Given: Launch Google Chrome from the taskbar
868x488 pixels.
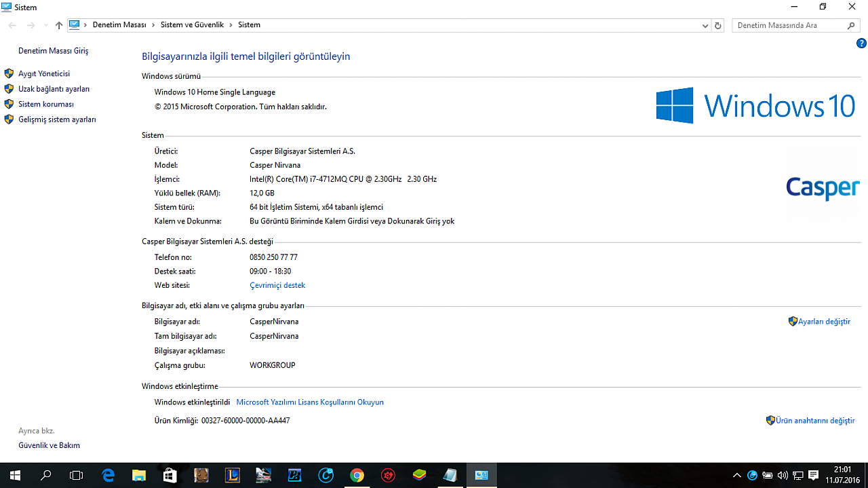Looking at the screenshot, I should click(357, 476).
